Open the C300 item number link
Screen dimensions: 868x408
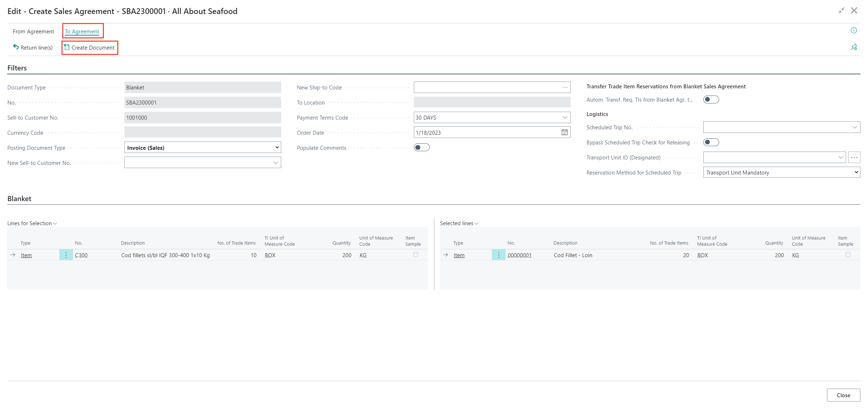(81, 255)
